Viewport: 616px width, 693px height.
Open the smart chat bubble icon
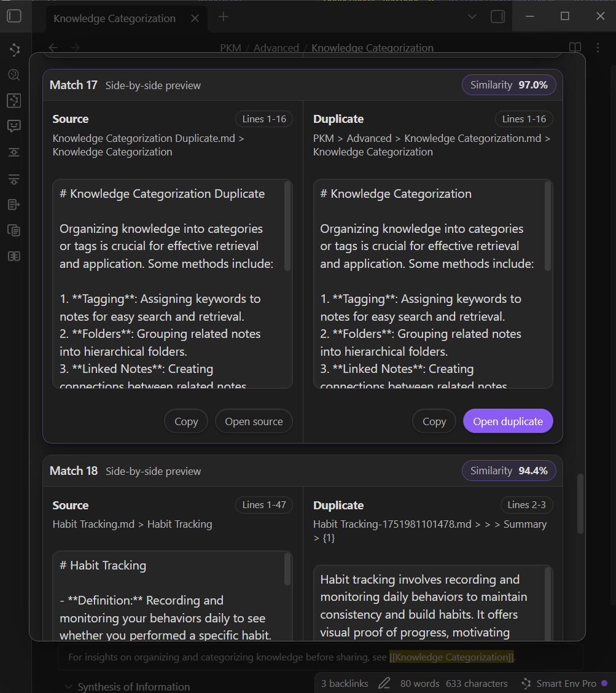(x=14, y=126)
